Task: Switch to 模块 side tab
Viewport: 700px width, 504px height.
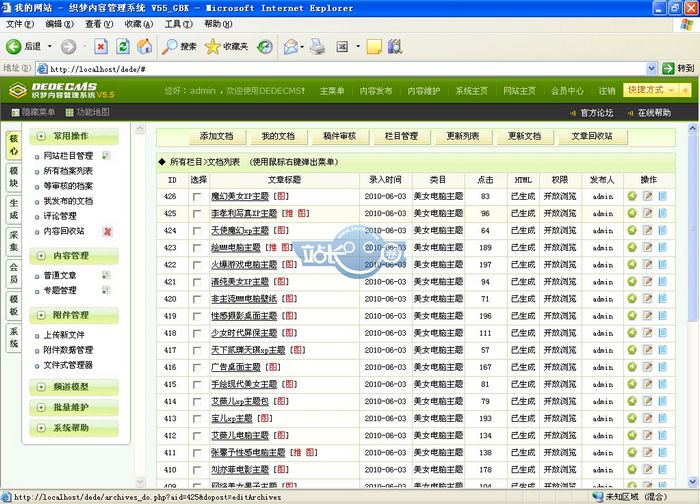Action: click(x=14, y=177)
